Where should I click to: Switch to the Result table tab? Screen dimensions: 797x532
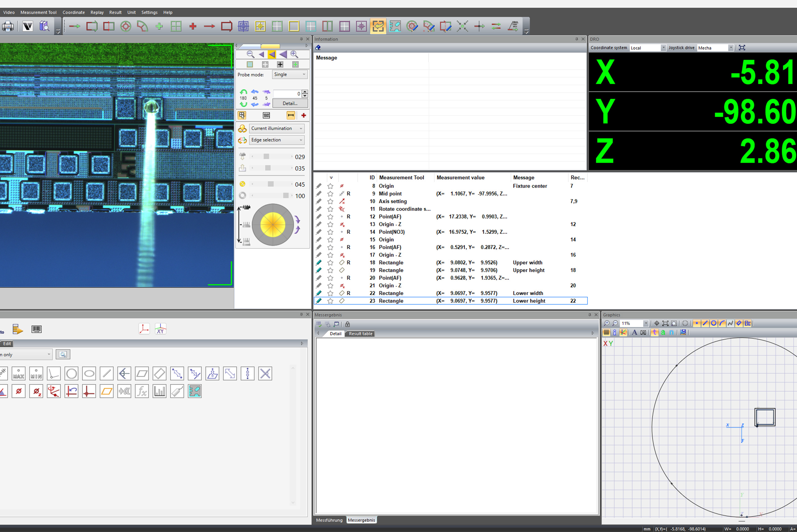click(360, 333)
